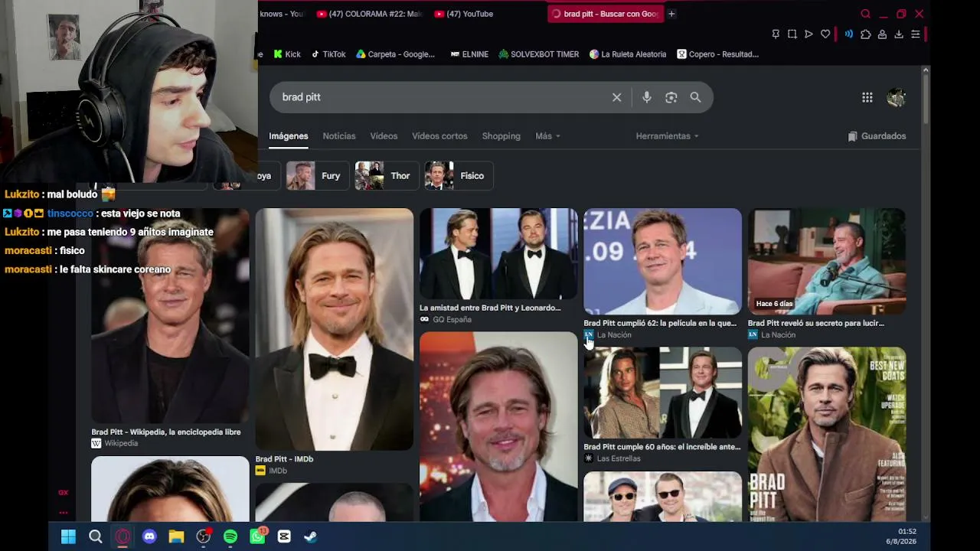This screenshot has width=980, height=551.
Task: Open the Las Estrellas source link
Action: pos(612,458)
